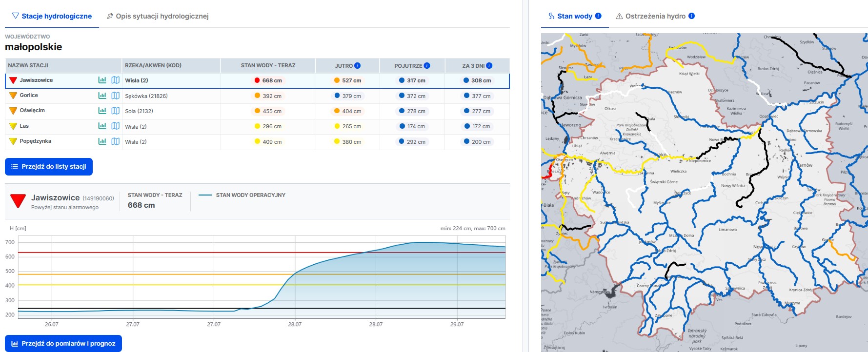
Task: Click Przejdź do pomiarów i prognoz button
Action: (x=63, y=343)
